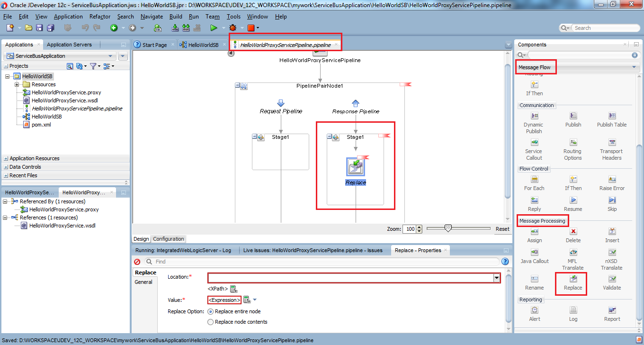
Task: Click the Open file toolbar icon
Action: [28, 28]
